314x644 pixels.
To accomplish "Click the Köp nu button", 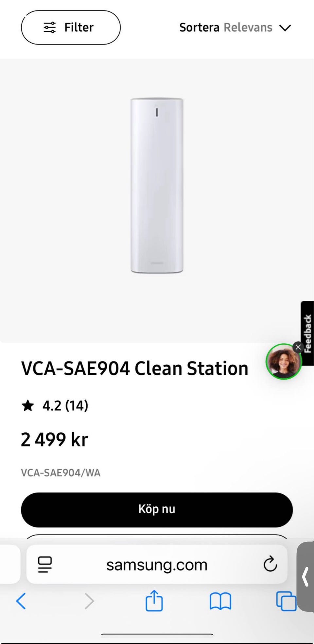I will click(x=157, y=509).
